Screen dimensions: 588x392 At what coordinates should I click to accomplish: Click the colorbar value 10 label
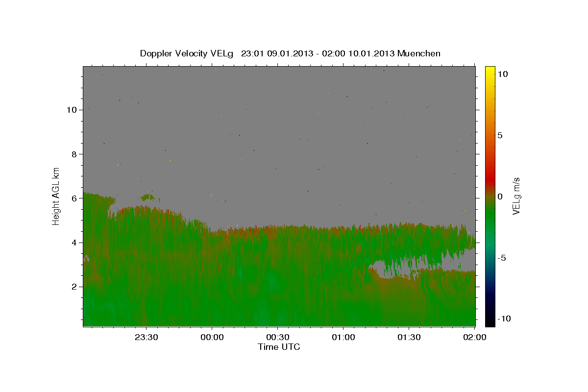502,74
